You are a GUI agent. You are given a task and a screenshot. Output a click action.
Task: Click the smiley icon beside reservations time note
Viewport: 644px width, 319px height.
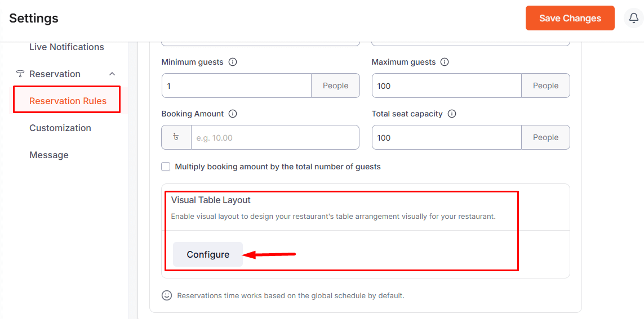[167, 295]
